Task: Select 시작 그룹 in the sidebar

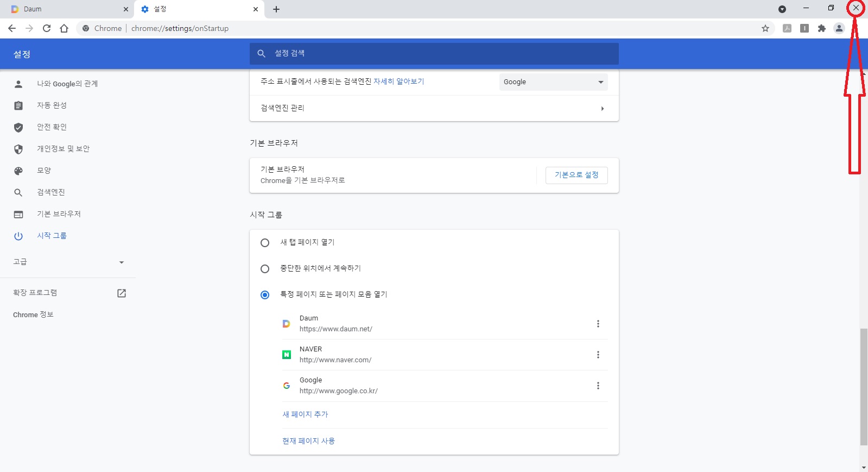Action: point(52,236)
